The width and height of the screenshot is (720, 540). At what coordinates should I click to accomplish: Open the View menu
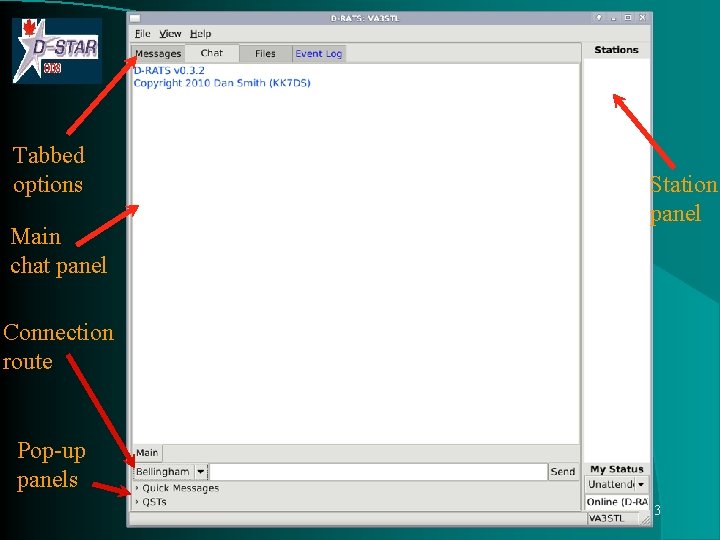170,34
